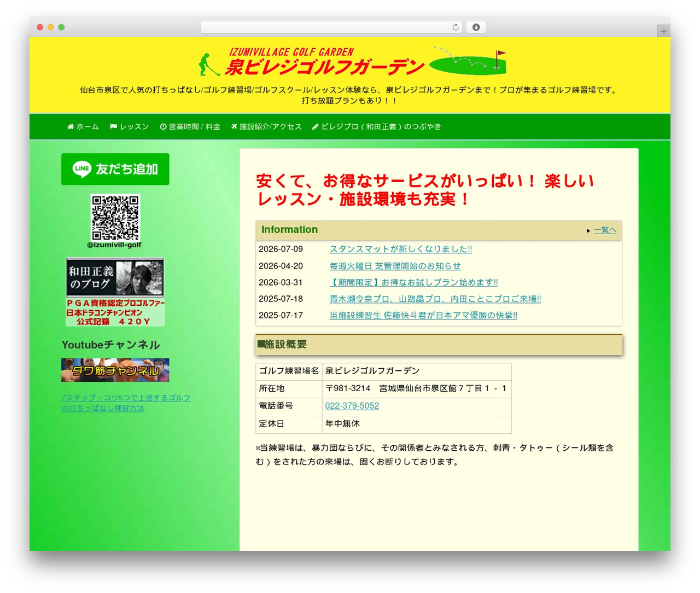Click the Information section heading
The height and width of the screenshot is (593, 700).
tap(289, 230)
